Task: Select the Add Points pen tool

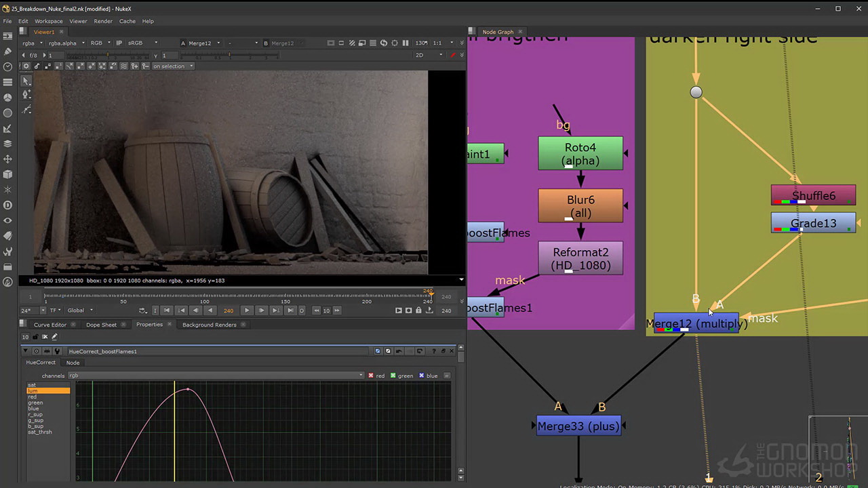Action: (x=26, y=95)
